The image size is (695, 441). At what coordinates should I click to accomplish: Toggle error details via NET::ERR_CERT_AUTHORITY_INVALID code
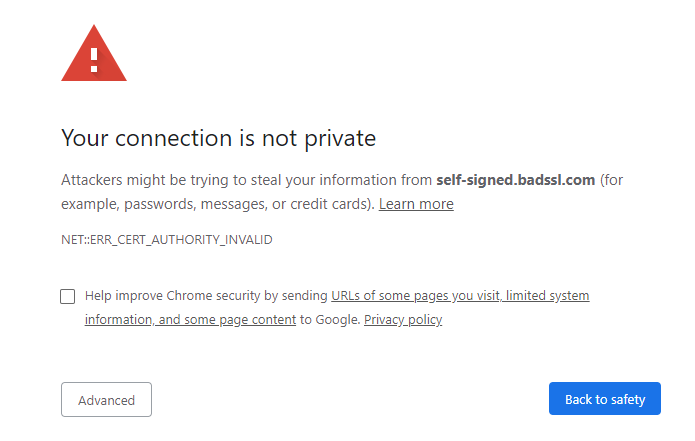[x=167, y=240]
